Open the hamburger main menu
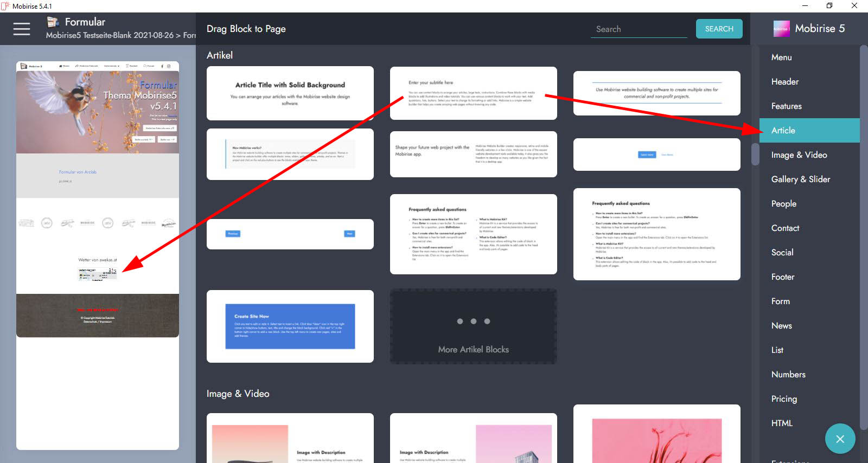 [22, 29]
